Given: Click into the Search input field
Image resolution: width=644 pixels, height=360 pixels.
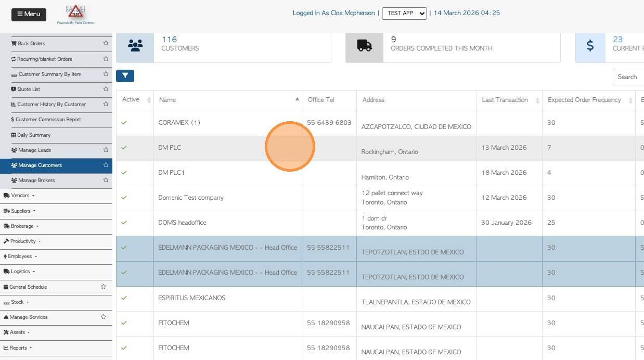Looking at the screenshot, I should tap(628, 77).
